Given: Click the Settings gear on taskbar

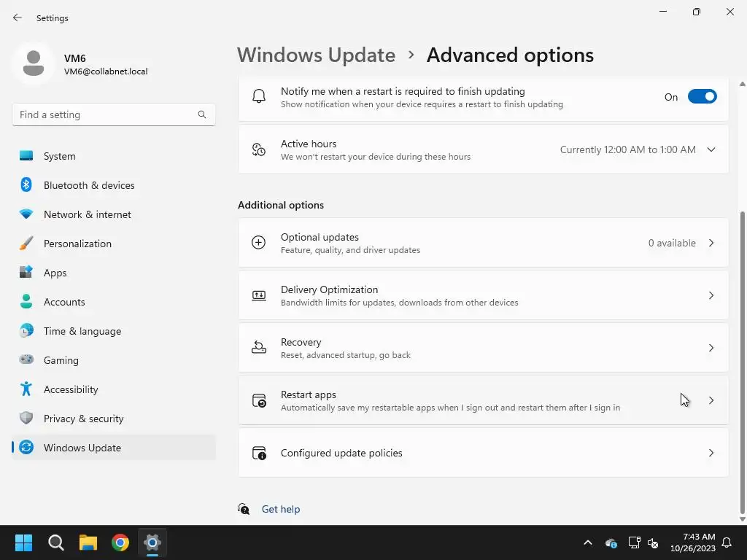Looking at the screenshot, I should pos(152,542).
